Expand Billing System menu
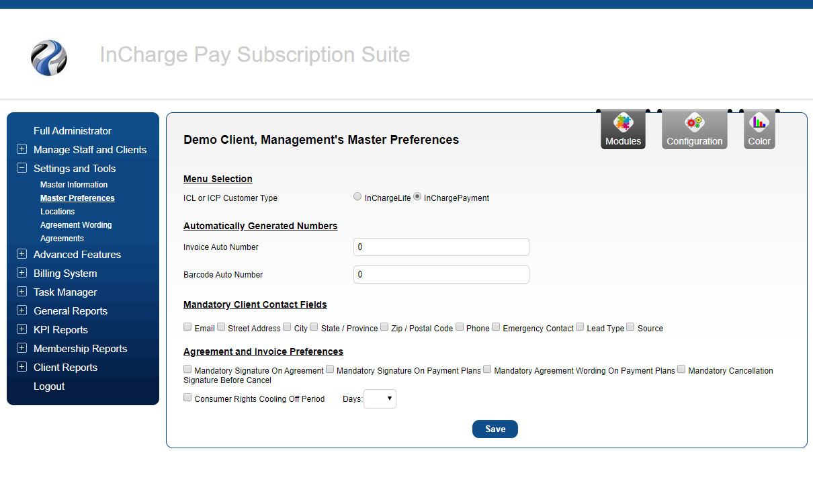The height and width of the screenshot is (504, 813). [x=22, y=273]
